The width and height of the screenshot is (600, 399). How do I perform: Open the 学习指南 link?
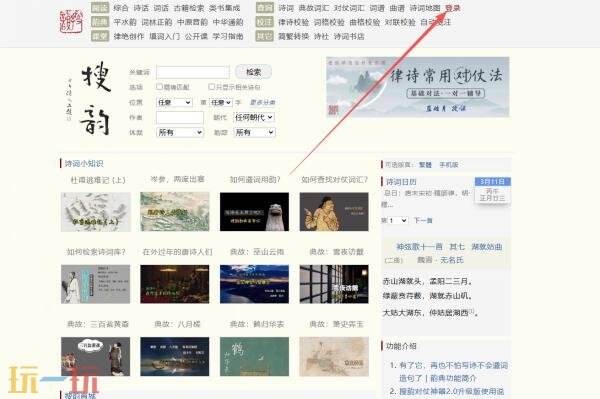pyautogui.click(x=228, y=36)
